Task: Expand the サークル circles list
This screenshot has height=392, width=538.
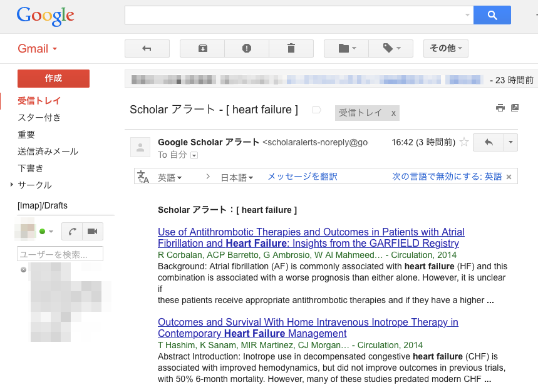Action: pyautogui.click(x=12, y=185)
